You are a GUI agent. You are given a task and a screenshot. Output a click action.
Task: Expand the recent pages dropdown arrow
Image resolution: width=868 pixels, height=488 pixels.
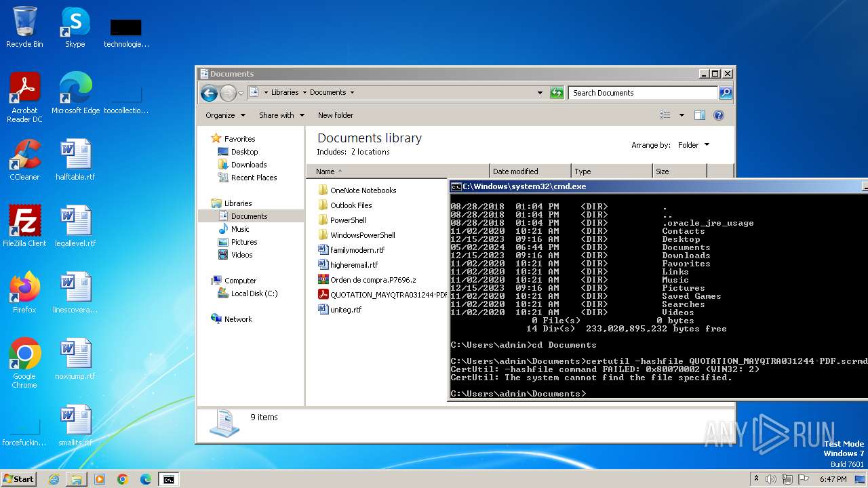click(x=241, y=94)
